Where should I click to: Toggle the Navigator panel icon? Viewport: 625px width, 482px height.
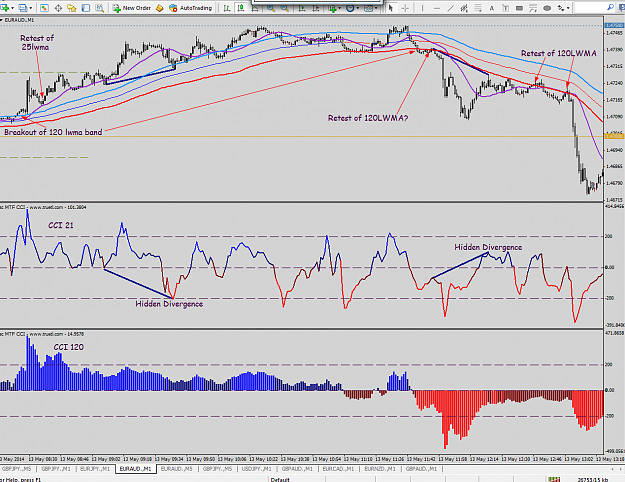[x=72, y=8]
